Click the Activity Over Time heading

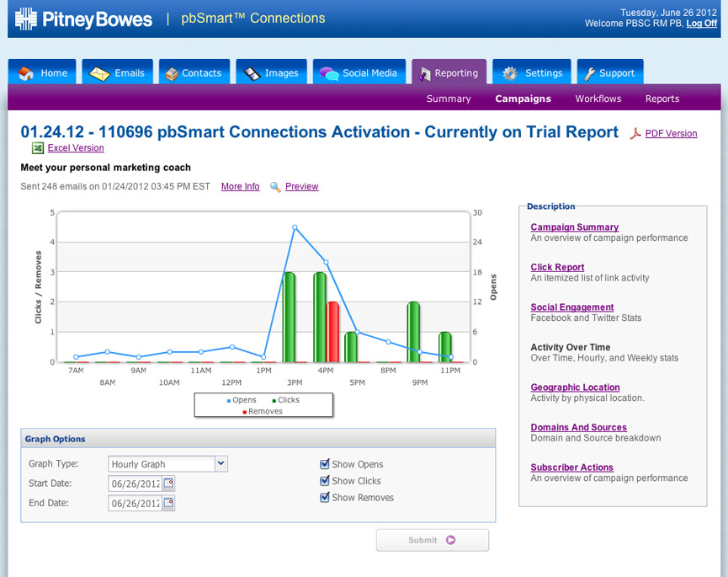coord(570,347)
